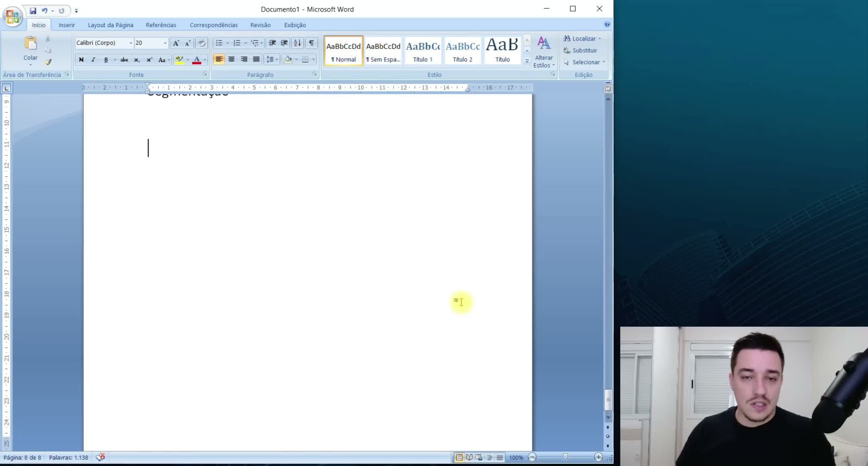The image size is (868, 466).
Task: Apply the Título 1 style
Action: pos(423,50)
